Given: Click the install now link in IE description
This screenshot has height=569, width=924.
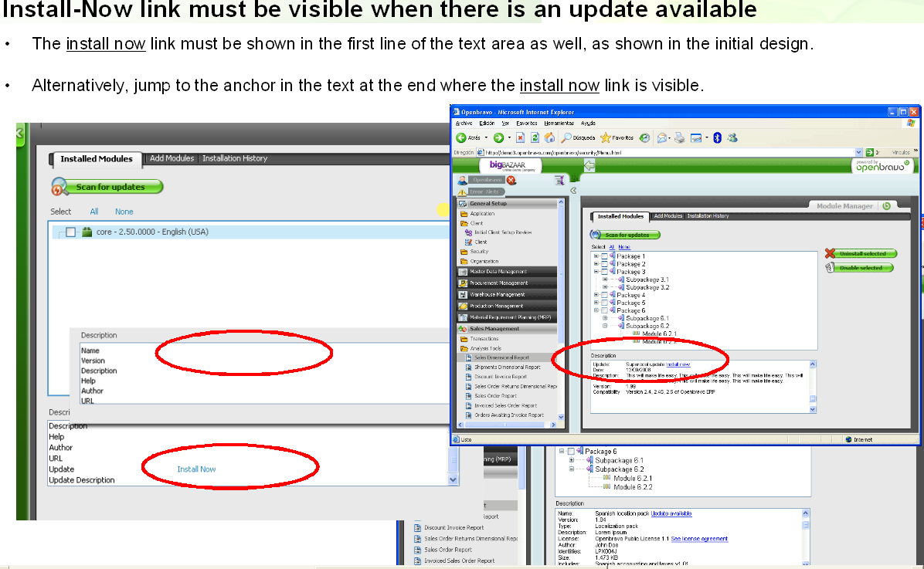Looking at the screenshot, I should 678,364.
